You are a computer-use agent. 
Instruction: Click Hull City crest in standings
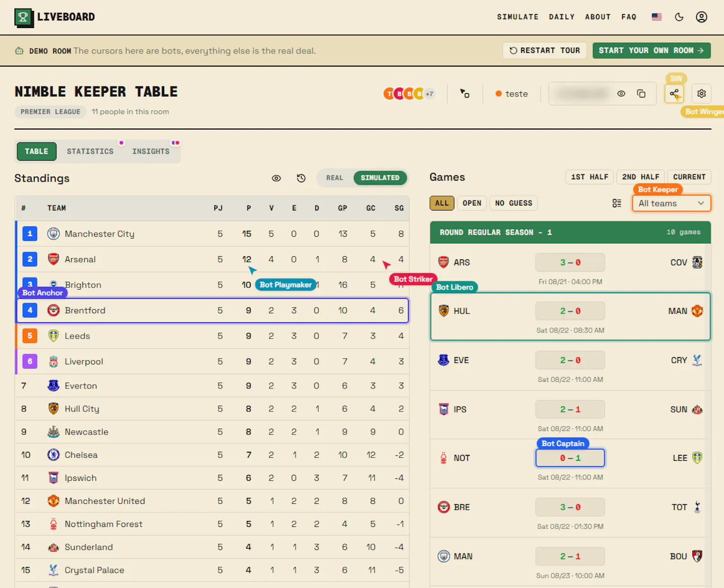[x=53, y=409]
